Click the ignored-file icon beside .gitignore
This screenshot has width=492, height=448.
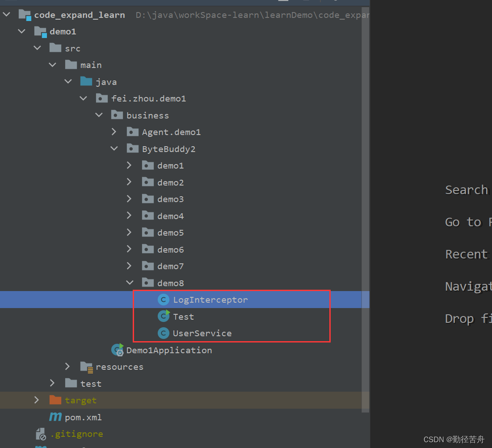click(x=40, y=434)
